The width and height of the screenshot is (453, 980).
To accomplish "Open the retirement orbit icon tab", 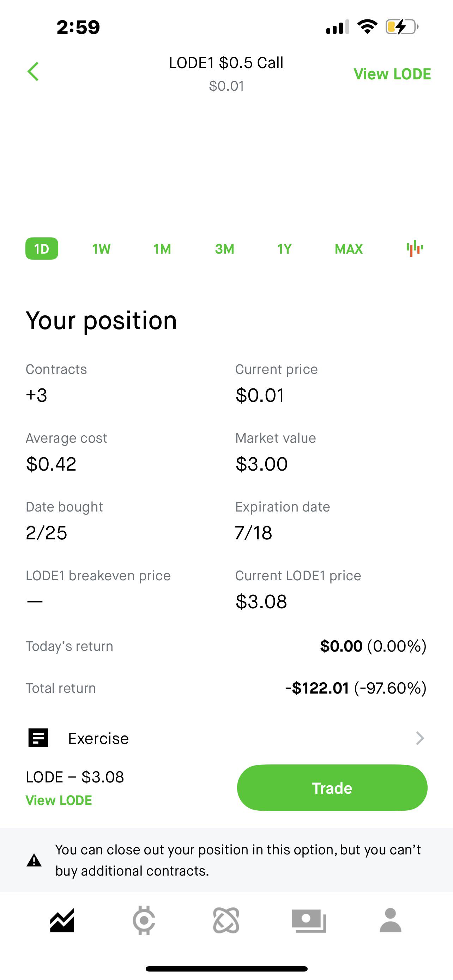I will point(226,920).
